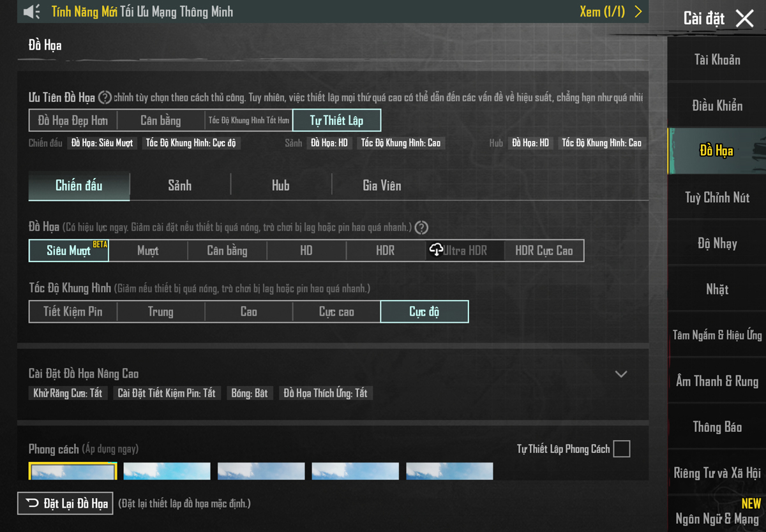Viewport: 766px width, 532px height.
Task: Open Thông Báo settings category
Action: click(x=717, y=427)
